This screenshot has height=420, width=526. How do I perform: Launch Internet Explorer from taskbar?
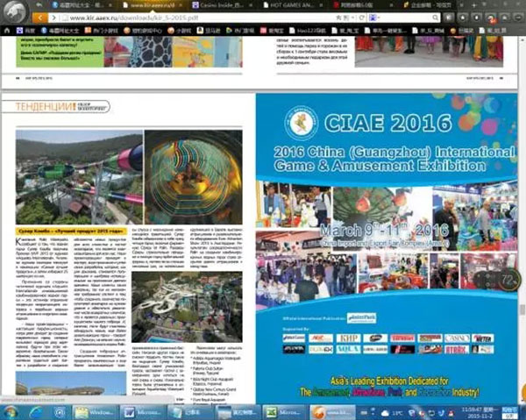pyautogui.click(x=36, y=412)
